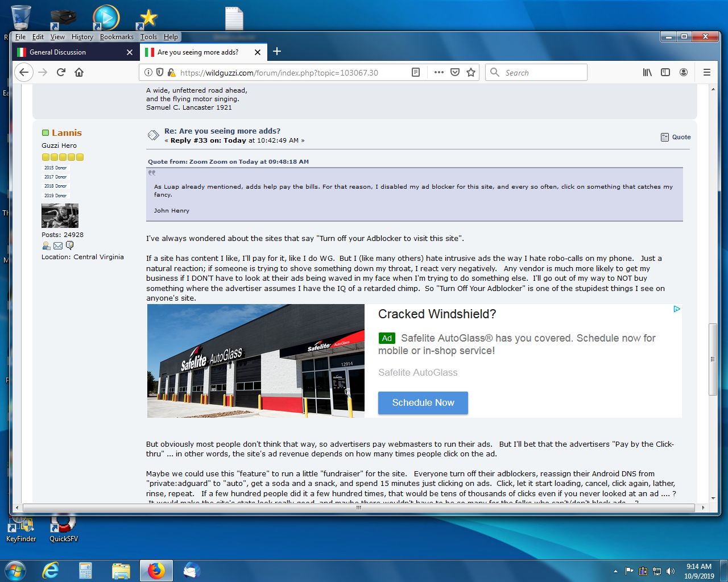Click the wildguzzi.com address bar URL
This screenshot has width=728, height=582.
click(279, 73)
